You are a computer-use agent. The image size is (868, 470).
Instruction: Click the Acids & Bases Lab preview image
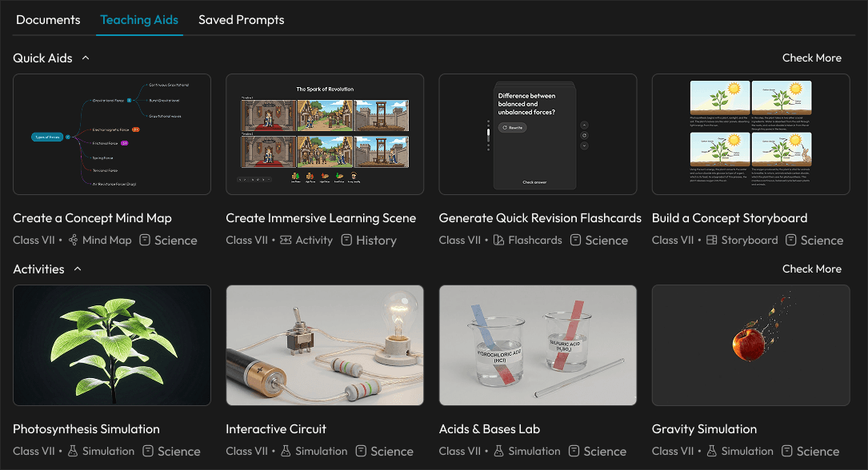[x=538, y=345]
